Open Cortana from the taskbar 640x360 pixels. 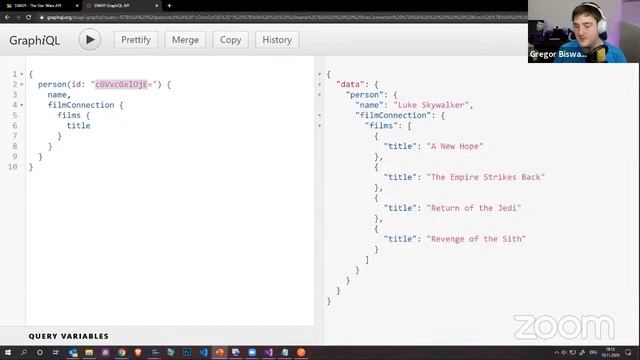click(x=40, y=352)
